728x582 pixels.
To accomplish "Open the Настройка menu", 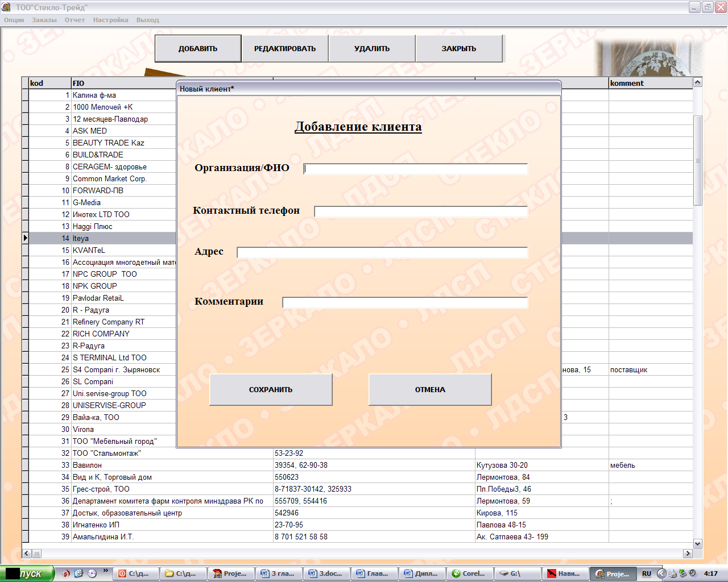I will [111, 20].
